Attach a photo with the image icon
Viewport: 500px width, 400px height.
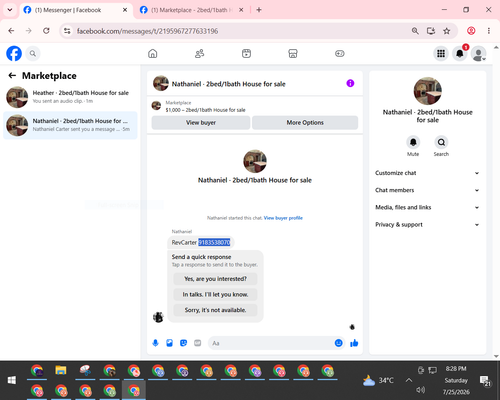click(x=169, y=343)
